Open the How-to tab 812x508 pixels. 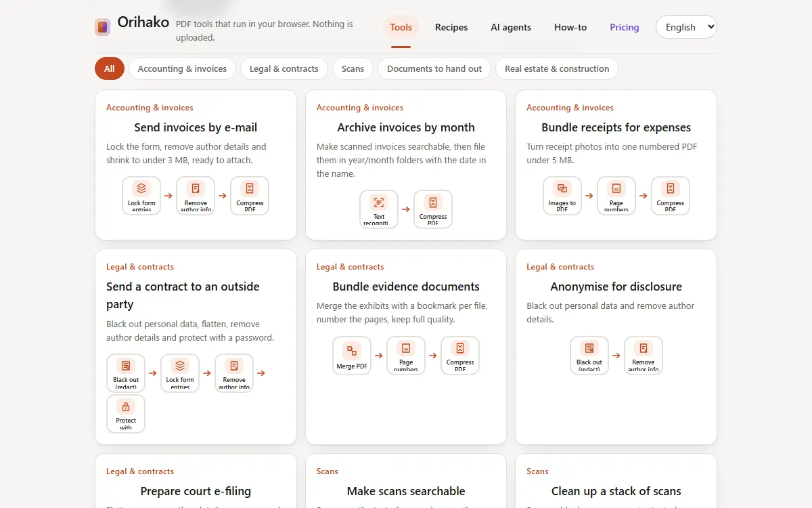pos(570,27)
